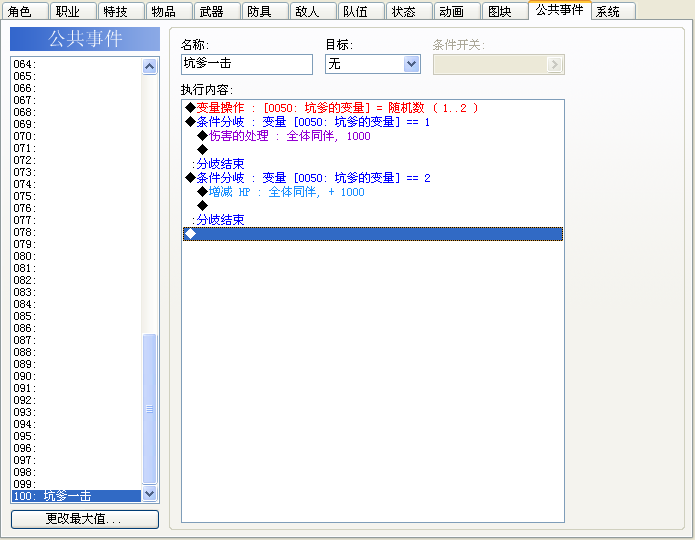The width and height of the screenshot is (695, 540).
Task: Select event list entry 090
Action: tap(76, 376)
